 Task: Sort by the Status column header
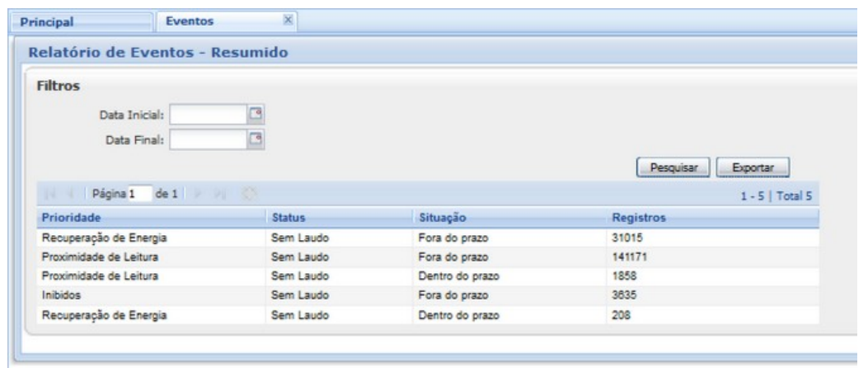click(x=289, y=218)
